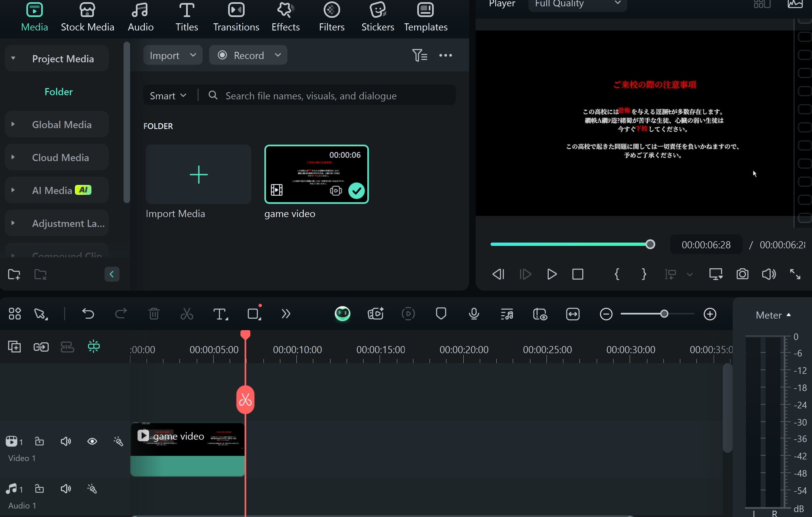Open the Import dropdown

point(173,55)
